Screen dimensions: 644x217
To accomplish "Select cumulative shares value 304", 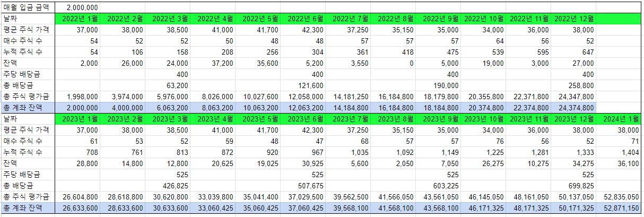I will pos(303,52).
